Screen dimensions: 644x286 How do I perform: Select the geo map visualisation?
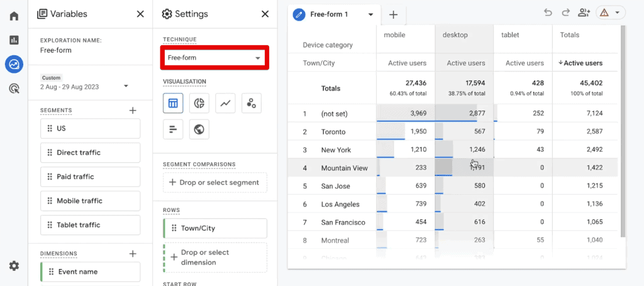click(x=199, y=129)
